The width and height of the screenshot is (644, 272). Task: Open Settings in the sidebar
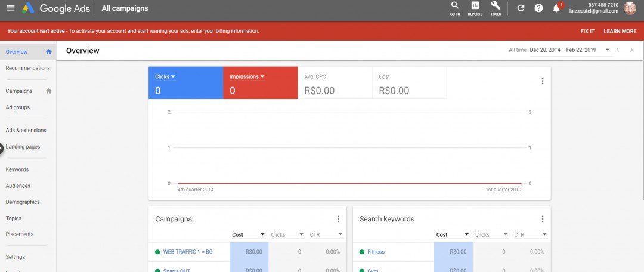click(15, 257)
